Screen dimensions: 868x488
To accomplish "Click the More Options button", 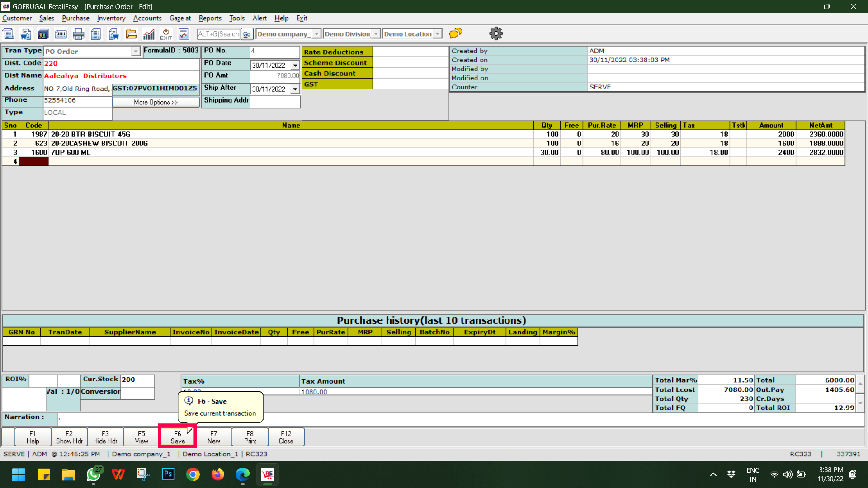I will [x=156, y=102].
